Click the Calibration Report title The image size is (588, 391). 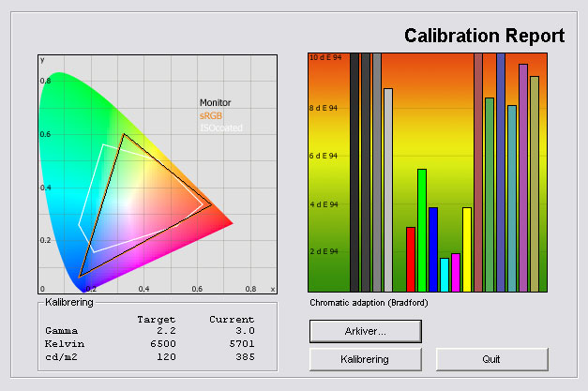point(484,37)
